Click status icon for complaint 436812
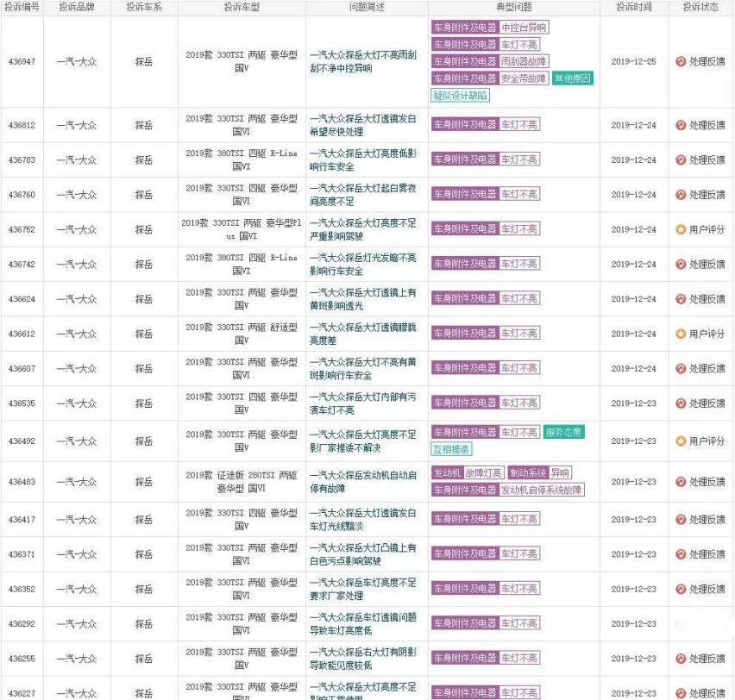Screen dimensions: 735x700 click(x=681, y=125)
